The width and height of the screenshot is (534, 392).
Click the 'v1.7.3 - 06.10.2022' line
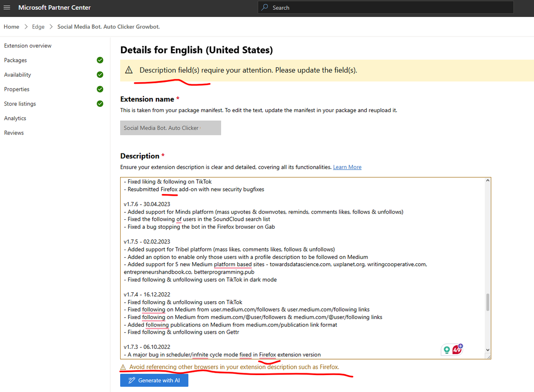(147, 347)
